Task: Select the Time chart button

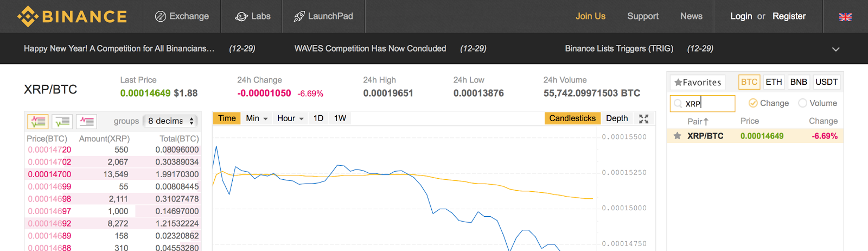Action: coord(227,118)
